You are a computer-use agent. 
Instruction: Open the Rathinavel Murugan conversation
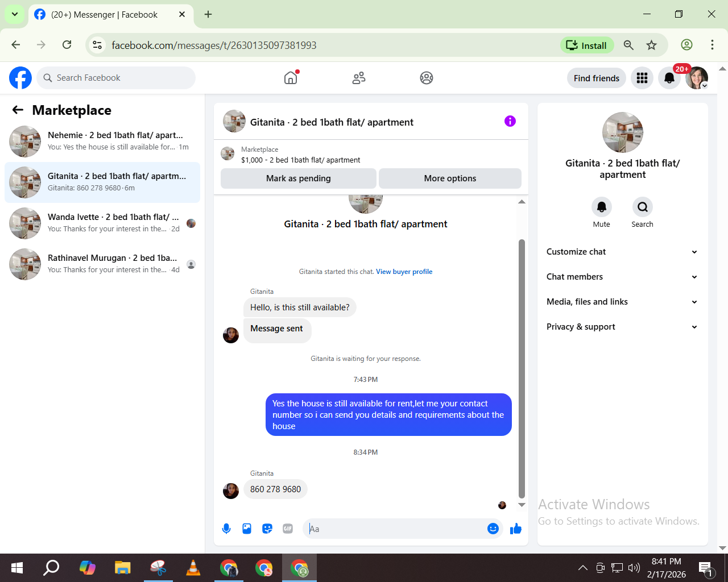click(x=102, y=264)
